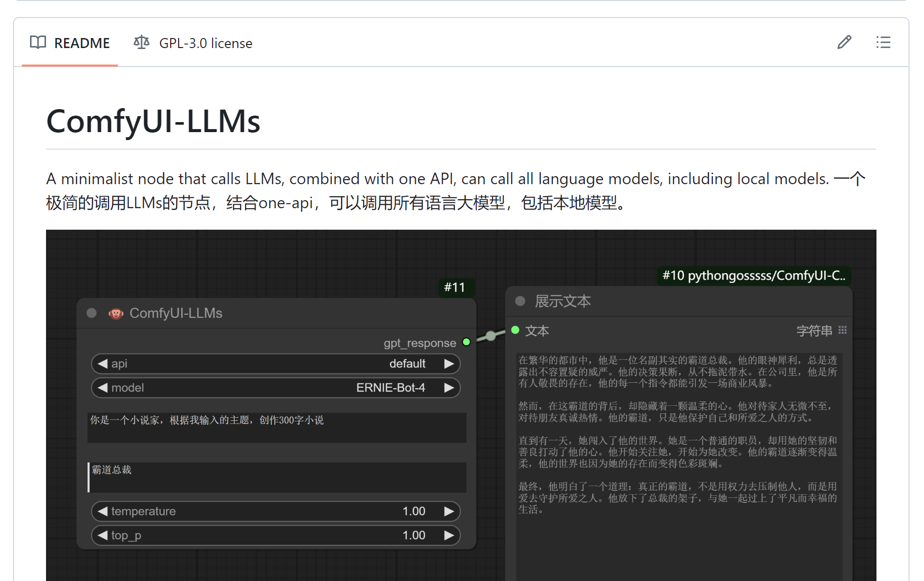Image resolution: width=924 pixels, height=581 pixels.
Task: Click the output text area in 展示文本
Action: 679,466
